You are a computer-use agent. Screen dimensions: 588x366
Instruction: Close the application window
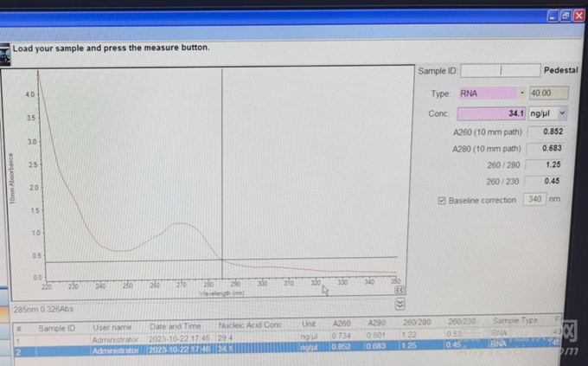coord(578,16)
